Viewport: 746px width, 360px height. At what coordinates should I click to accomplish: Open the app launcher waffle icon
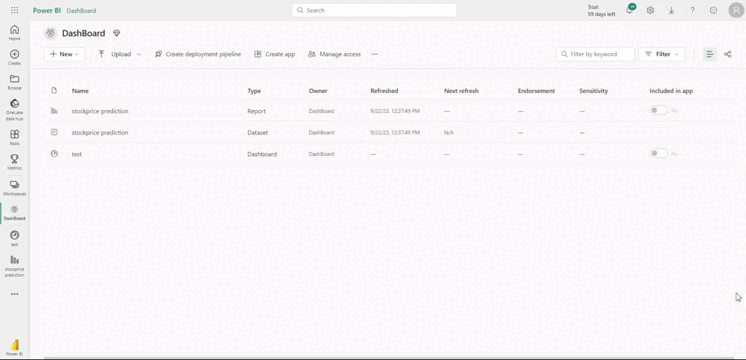point(14,10)
